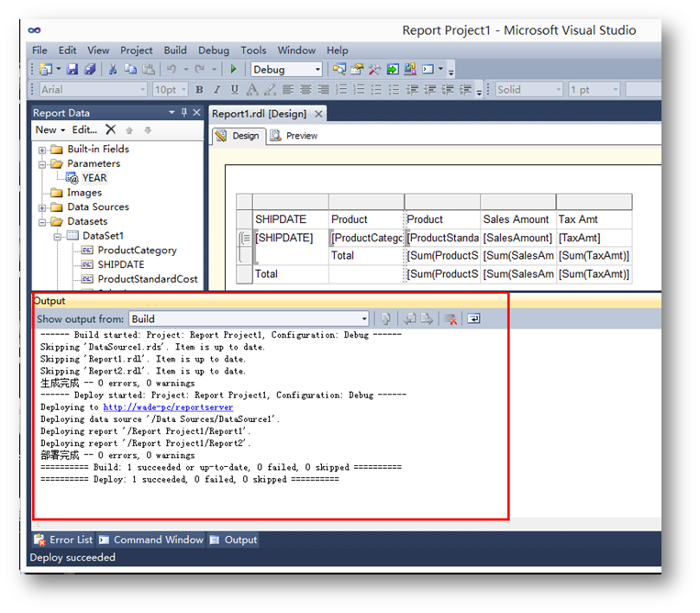Select the Report1.rdl [Design] document tab

tap(259, 114)
